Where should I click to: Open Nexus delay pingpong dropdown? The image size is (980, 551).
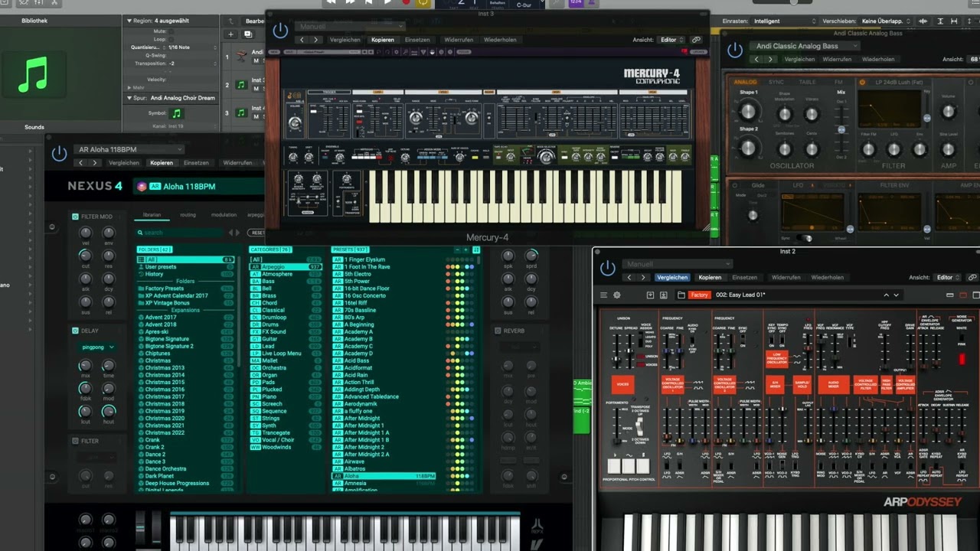[97, 347]
